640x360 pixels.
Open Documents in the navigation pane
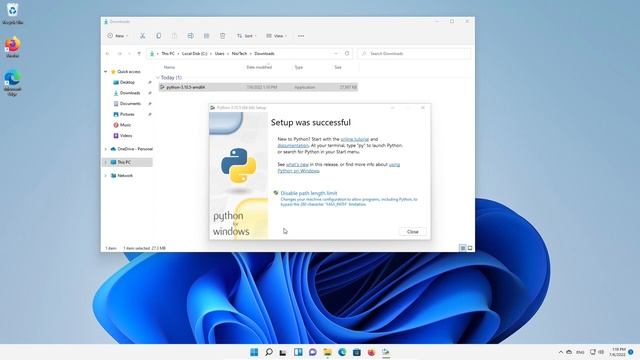(130, 104)
